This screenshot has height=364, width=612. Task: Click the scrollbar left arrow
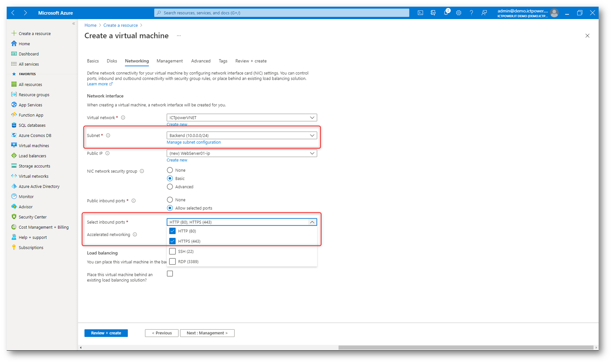click(x=81, y=347)
